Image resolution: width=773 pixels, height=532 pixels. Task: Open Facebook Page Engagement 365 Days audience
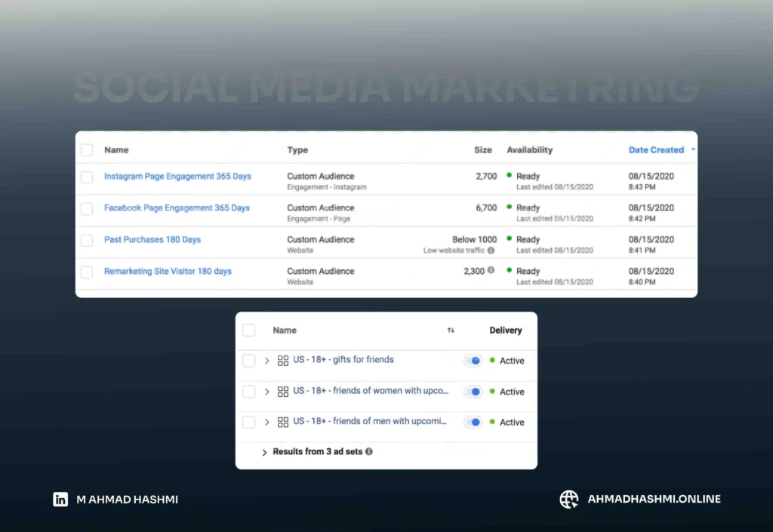(177, 208)
